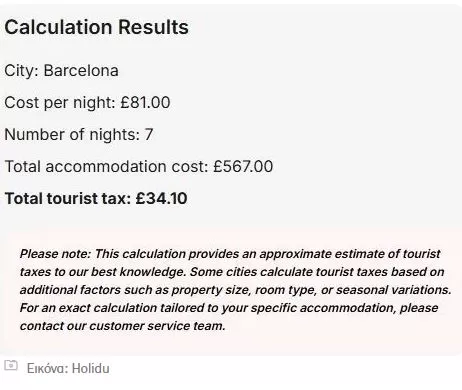Viewport: 462px width, 390px height.
Task: Click the pink disclaimer note box
Action: click(x=231, y=290)
